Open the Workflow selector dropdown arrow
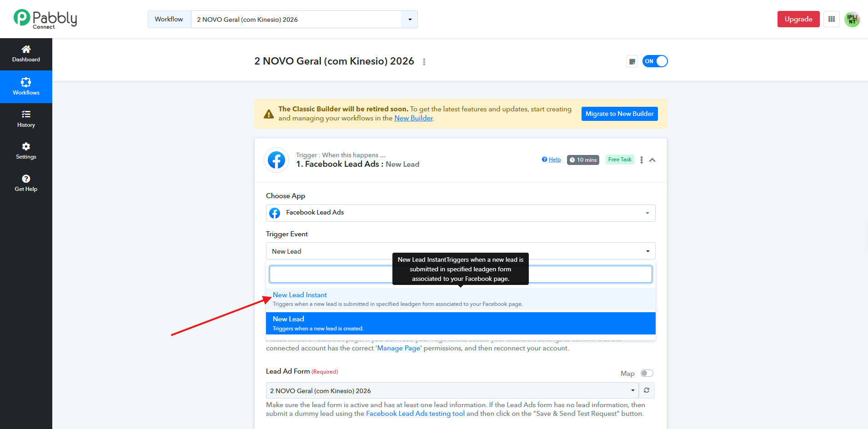This screenshot has height=429, width=868. tap(410, 20)
